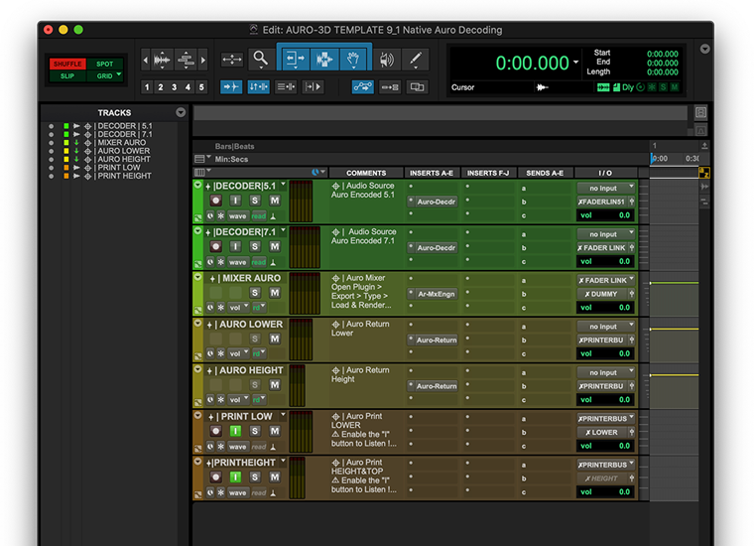Solo the MIXER AURO track
The height and width of the screenshot is (546, 756).
click(255, 293)
